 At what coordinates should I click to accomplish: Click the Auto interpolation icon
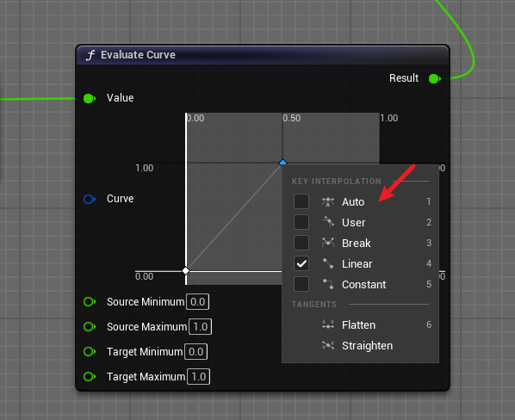328,201
